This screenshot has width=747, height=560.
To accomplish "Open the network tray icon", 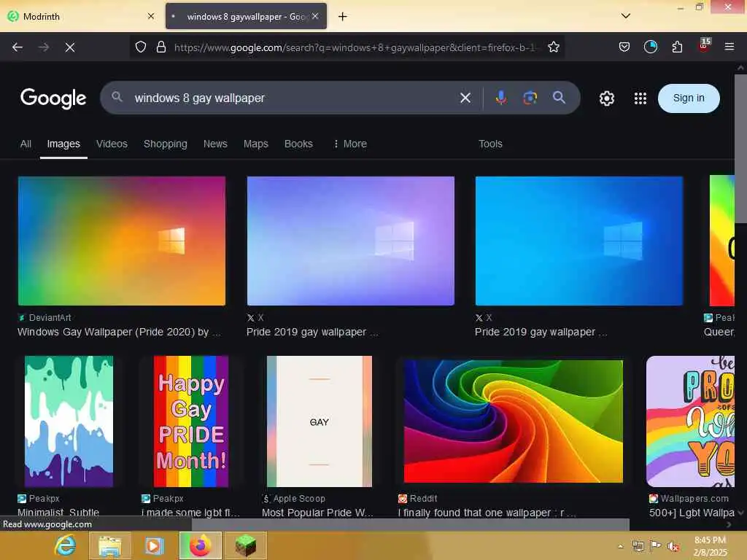I will coord(638,546).
